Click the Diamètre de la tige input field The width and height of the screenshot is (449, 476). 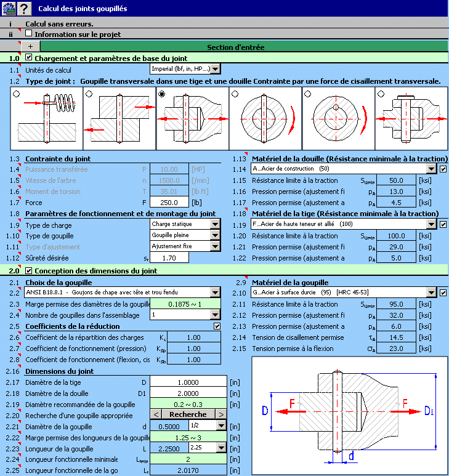click(x=188, y=382)
